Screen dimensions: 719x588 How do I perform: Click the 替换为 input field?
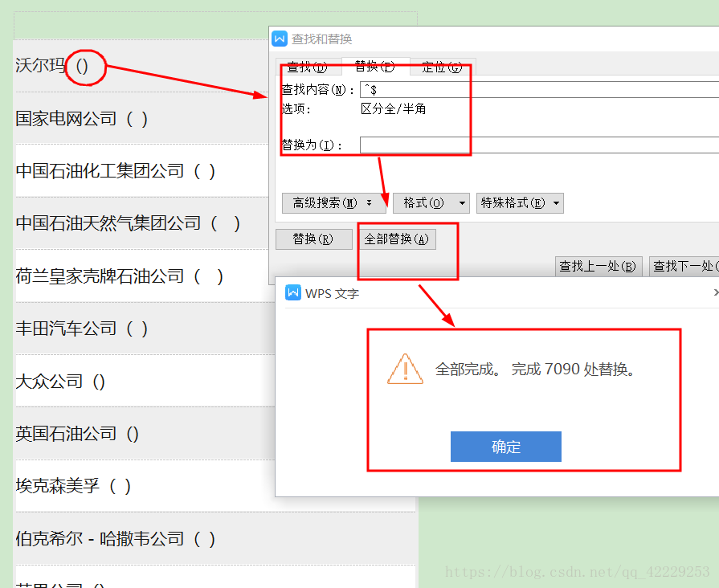point(539,145)
